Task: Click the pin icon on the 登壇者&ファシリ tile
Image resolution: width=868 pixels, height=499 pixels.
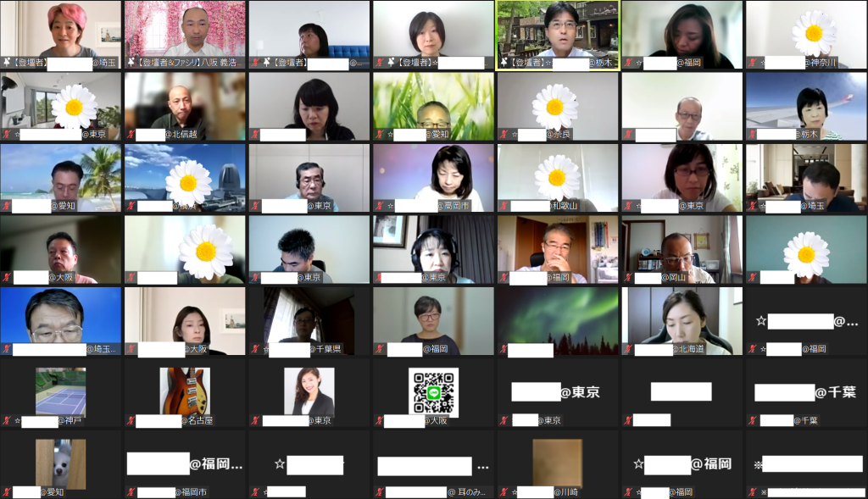Action: [131, 62]
